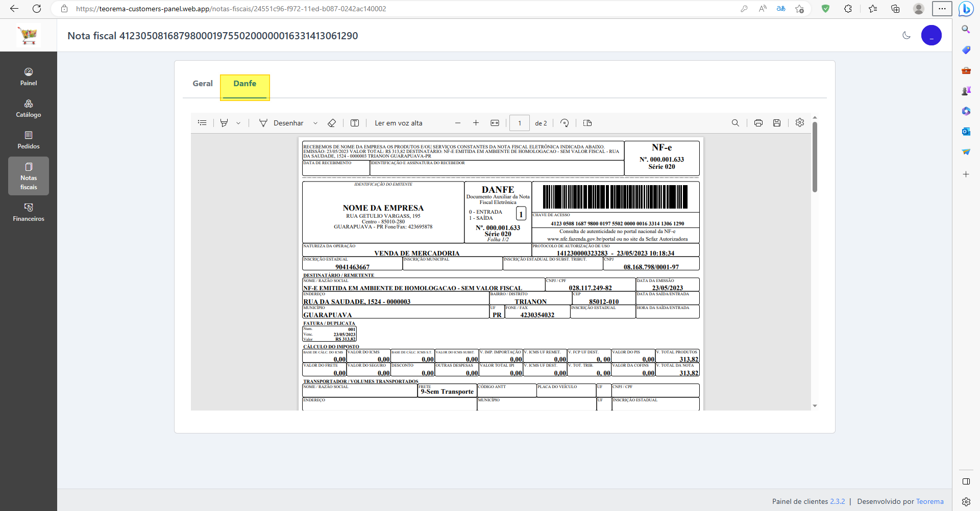Open the 2.3.2 version link
This screenshot has height=511, width=980.
(837, 501)
